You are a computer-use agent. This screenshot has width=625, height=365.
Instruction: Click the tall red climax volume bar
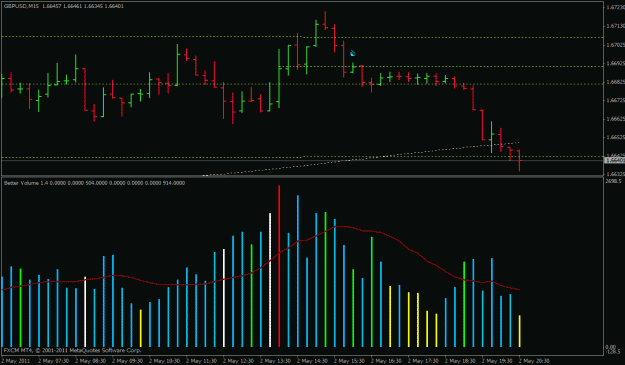[x=279, y=266]
